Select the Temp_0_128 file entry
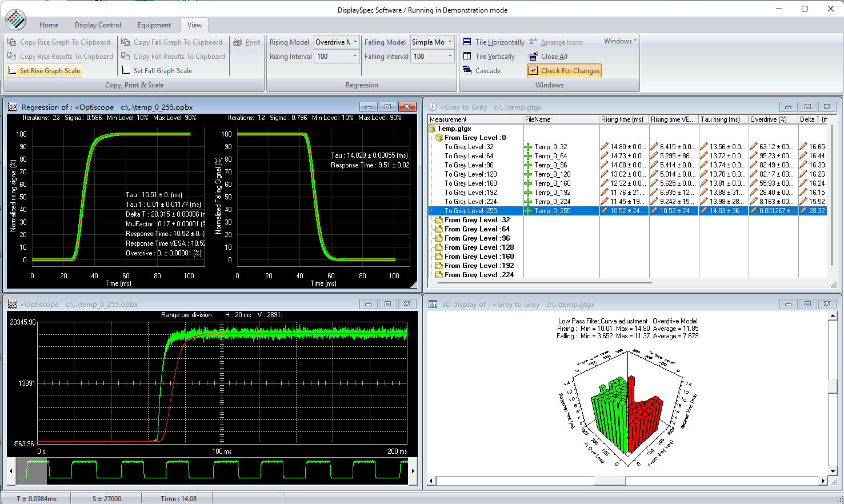Viewport: 844px width, 504px height. [552, 174]
